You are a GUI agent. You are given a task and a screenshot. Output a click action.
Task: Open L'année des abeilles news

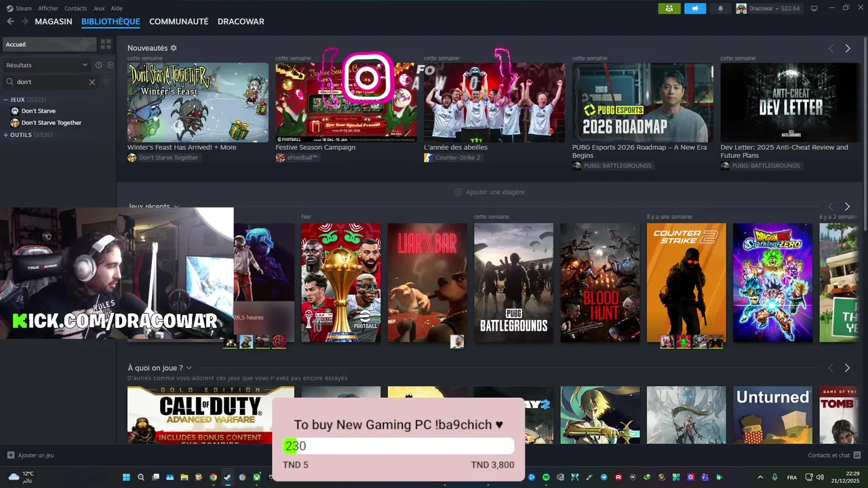pos(456,147)
